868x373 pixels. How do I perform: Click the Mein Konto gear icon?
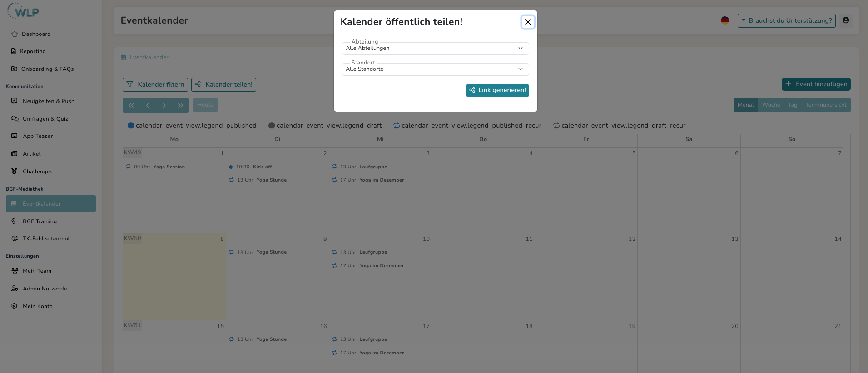click(15, 306)
